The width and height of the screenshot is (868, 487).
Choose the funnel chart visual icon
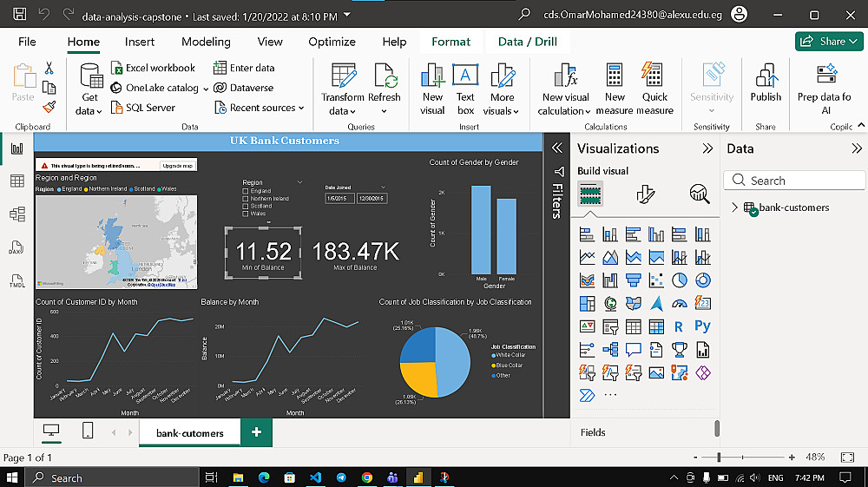[x=634, y=280]
